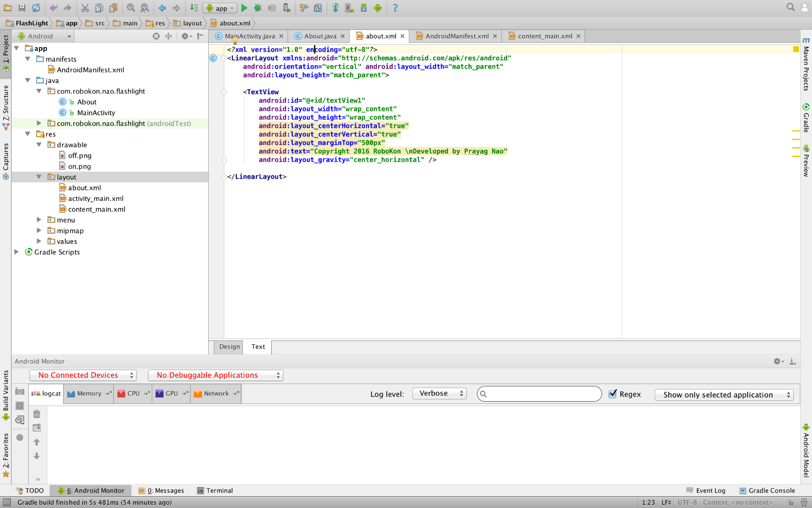The image size is (812, 508).
Task: Open the No Connected Devices dropdown
Action: pos(83,375)
